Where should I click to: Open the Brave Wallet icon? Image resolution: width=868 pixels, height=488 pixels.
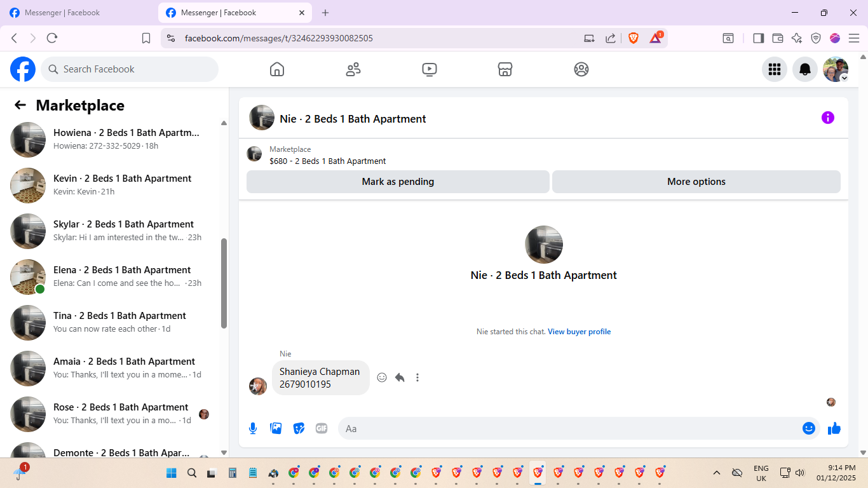click(x=777, y=38)
